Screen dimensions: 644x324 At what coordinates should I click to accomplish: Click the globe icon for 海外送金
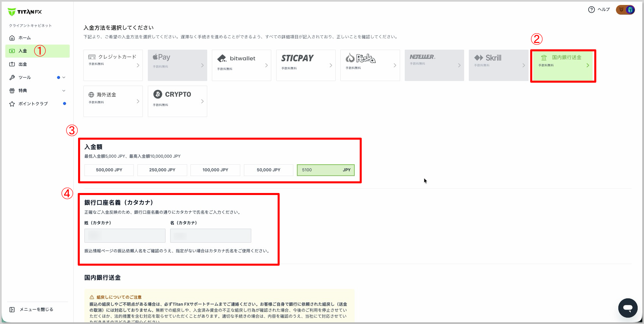[x=91, y=95]
